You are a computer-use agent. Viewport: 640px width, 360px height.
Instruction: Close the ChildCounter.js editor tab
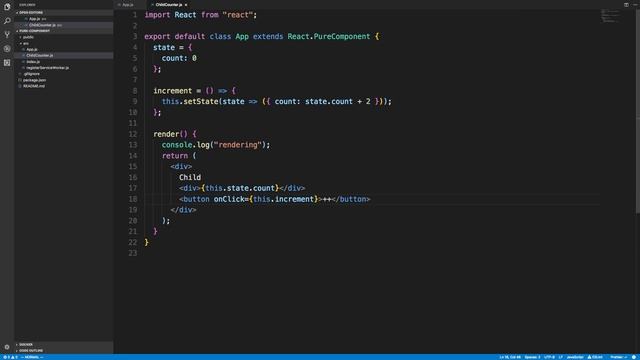186,5
